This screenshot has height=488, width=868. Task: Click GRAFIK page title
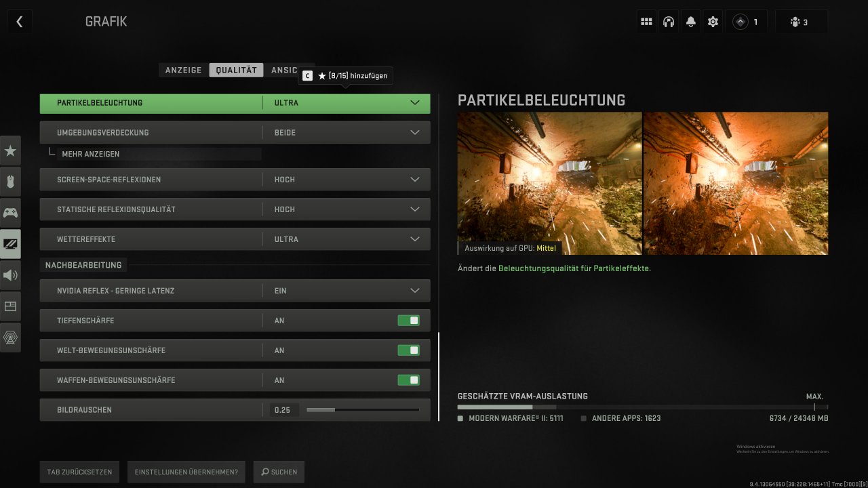click(106, 22)
